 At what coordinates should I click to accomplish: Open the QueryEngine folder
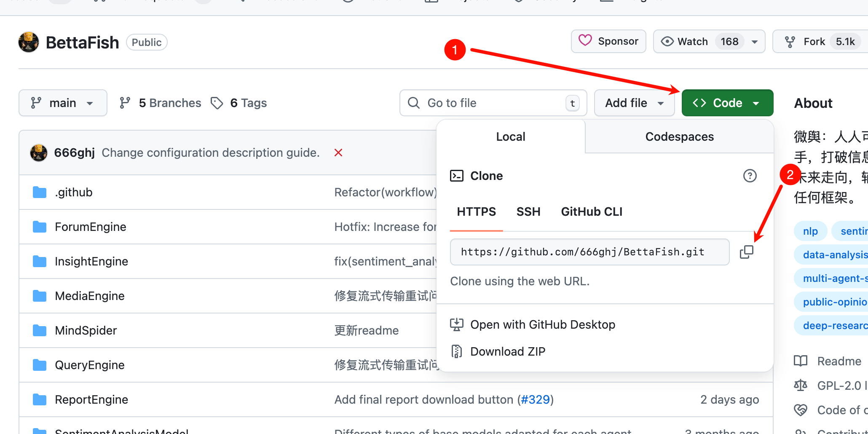pyautogui.click(x=90, y=365)
